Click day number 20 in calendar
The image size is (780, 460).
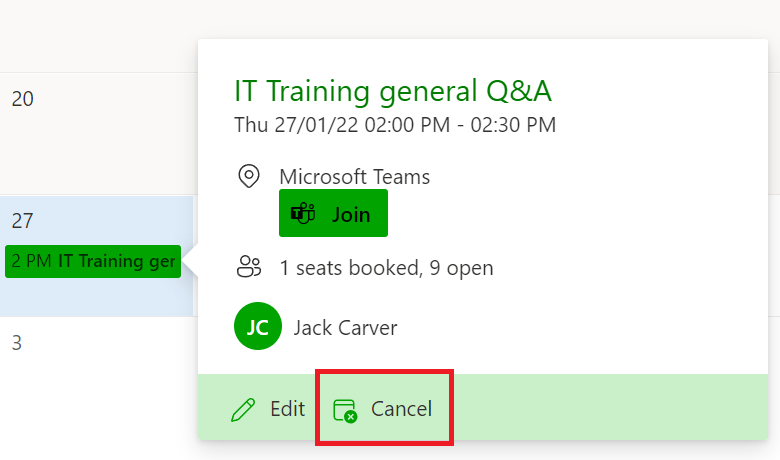(22, 99)
